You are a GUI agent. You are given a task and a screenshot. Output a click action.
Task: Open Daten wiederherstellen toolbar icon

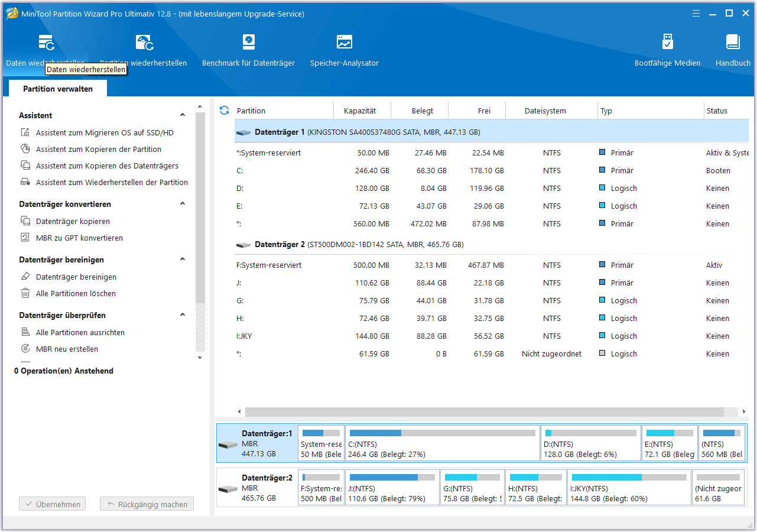point(46,43)
